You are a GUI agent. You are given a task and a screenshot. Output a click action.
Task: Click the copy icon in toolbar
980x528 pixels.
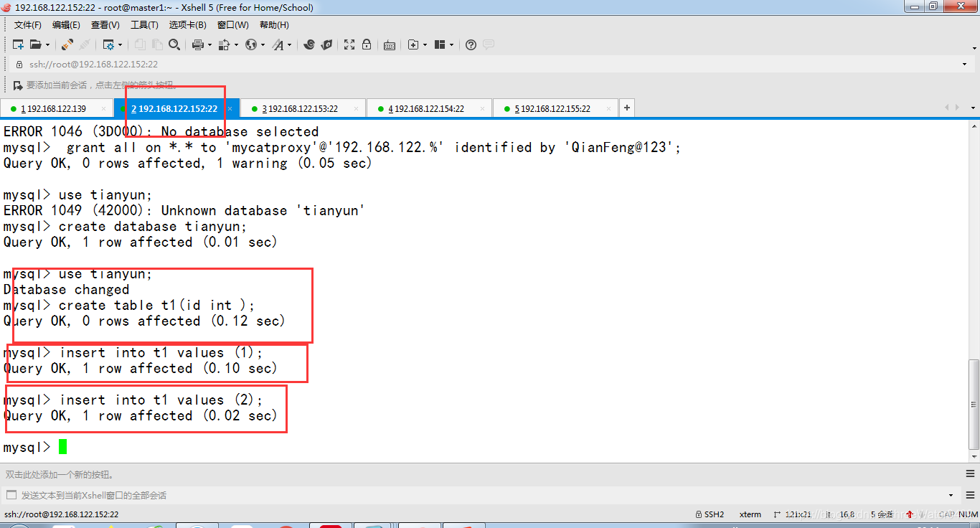pos(140,44)
